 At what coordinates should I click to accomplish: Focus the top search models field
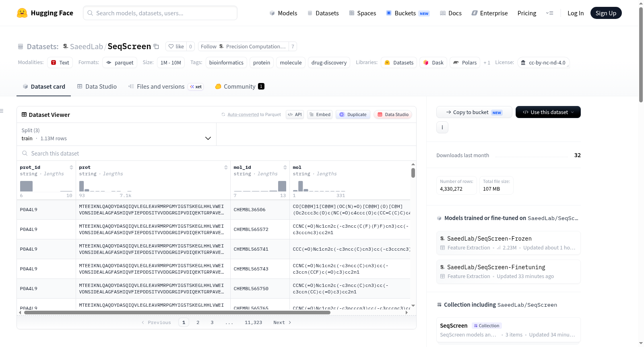(160, 13)
